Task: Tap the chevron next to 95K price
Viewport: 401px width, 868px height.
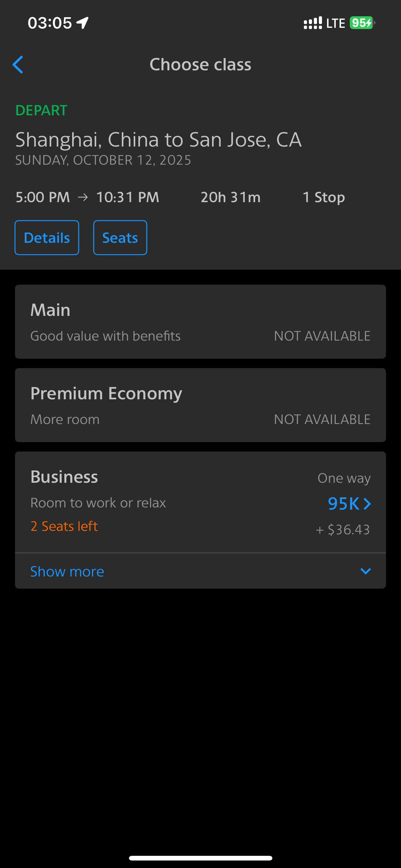Action: tap(367, 504)
